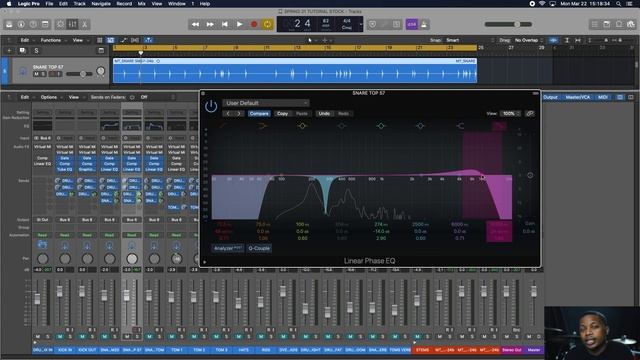640x360 pixels.
Task: Open the Library icon in control bar
Action: tap(9, 24)
